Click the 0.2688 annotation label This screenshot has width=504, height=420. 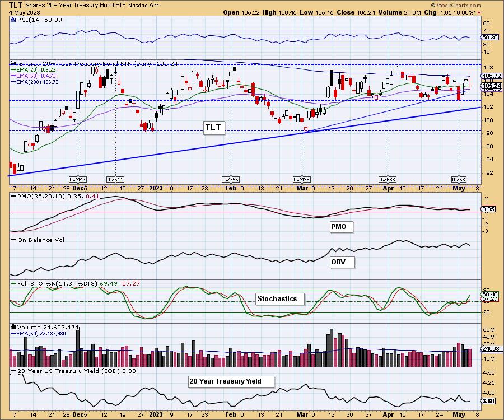388,179
